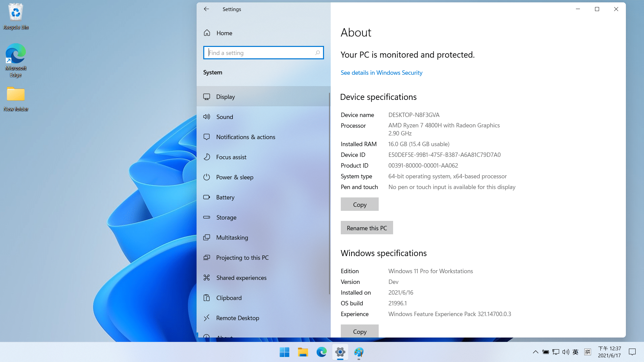The height and width of the screenshot is (362, 644).
Task: Click the Storage drive icon
Action: pos(207,217)
